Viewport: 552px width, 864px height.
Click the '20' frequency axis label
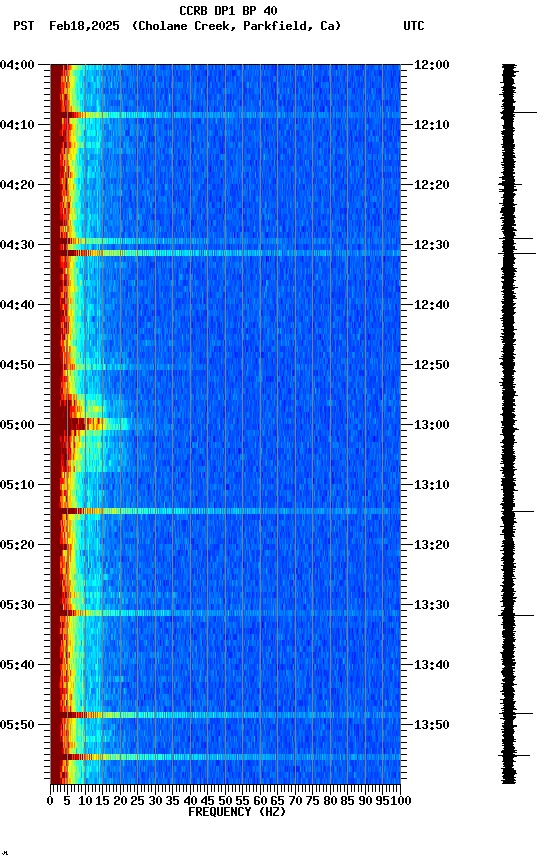[x=120, y=801]
